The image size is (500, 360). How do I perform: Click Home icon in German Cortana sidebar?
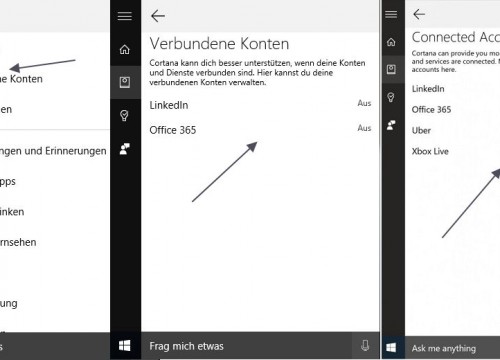coord(125,49)
